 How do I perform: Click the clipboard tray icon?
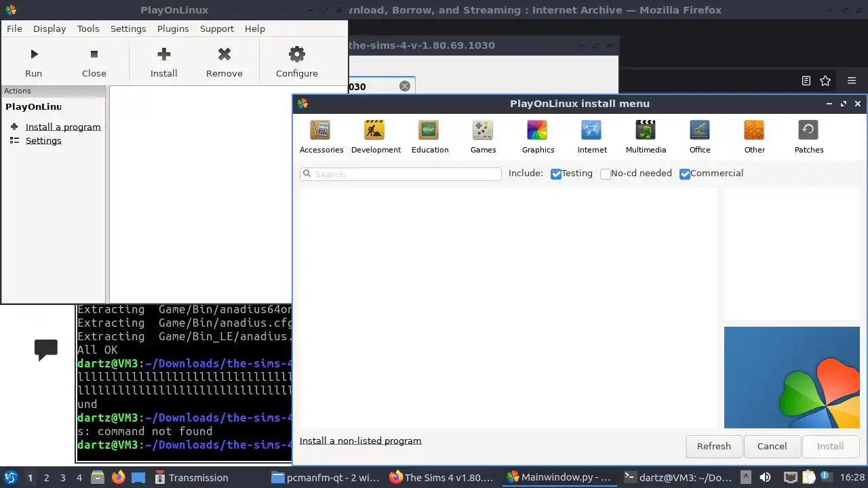click(x=808, y=477)
